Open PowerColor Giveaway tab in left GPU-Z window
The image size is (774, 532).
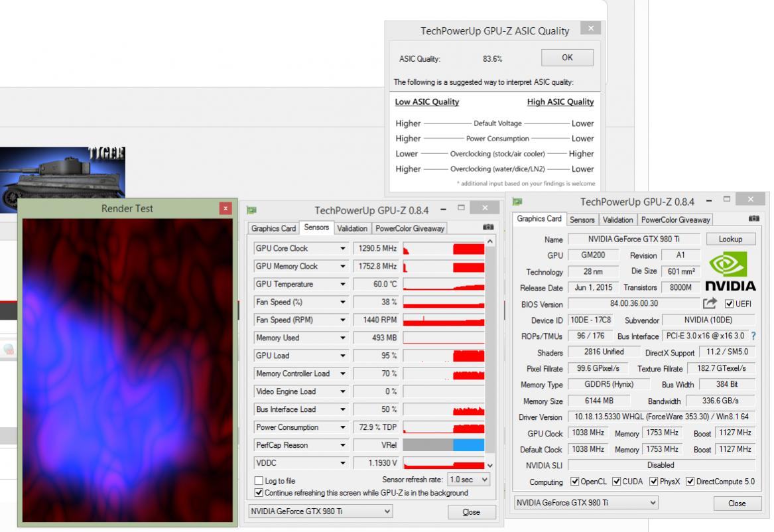(410, 228)
